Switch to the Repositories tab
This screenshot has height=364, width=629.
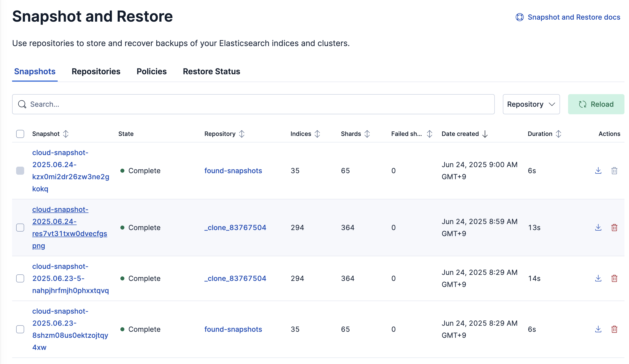click(96, 71)
